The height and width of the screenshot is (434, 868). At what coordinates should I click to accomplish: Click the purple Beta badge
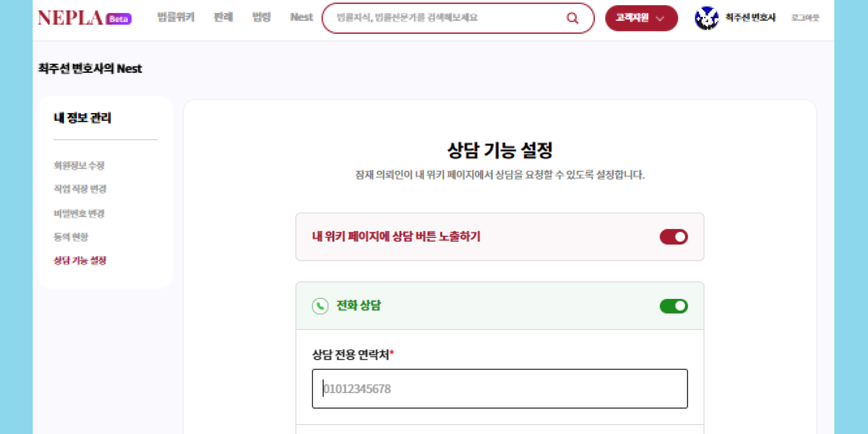click(119, 19)
